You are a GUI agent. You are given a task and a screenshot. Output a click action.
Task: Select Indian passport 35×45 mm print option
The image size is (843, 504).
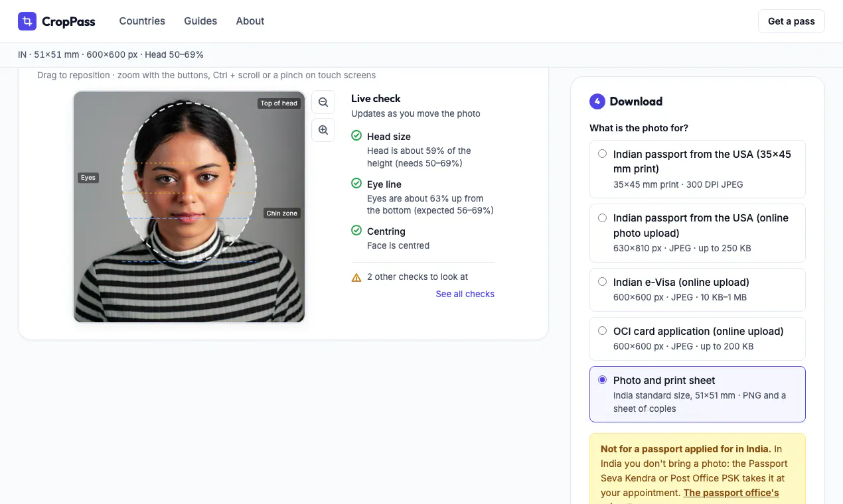[x=698, y=169]
